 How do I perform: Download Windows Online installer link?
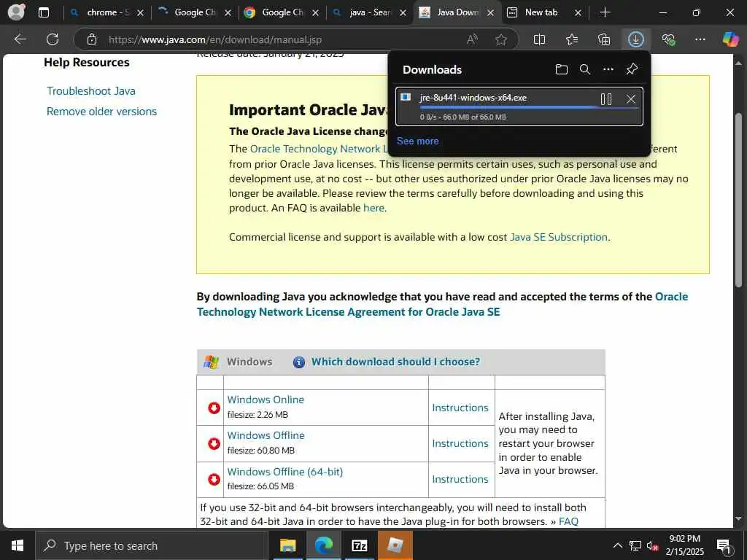click(x=266, y=400)
